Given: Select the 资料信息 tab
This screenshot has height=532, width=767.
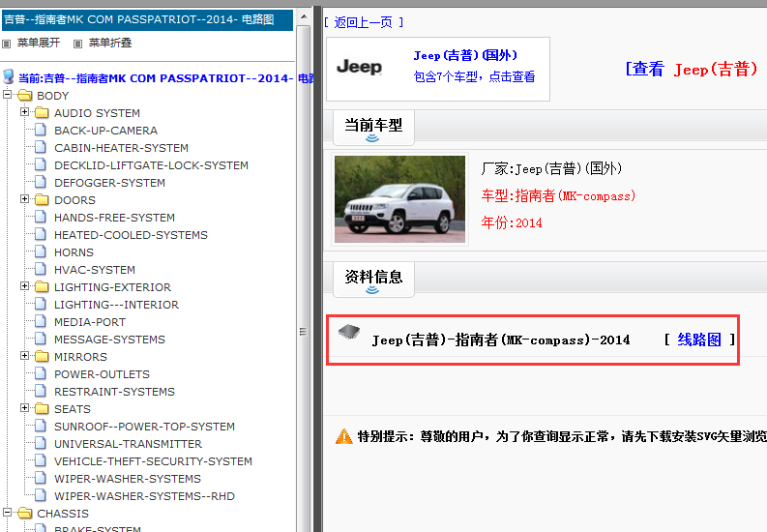Looking at the screenshot, I should pyautogui.click(x=373, y=280).
